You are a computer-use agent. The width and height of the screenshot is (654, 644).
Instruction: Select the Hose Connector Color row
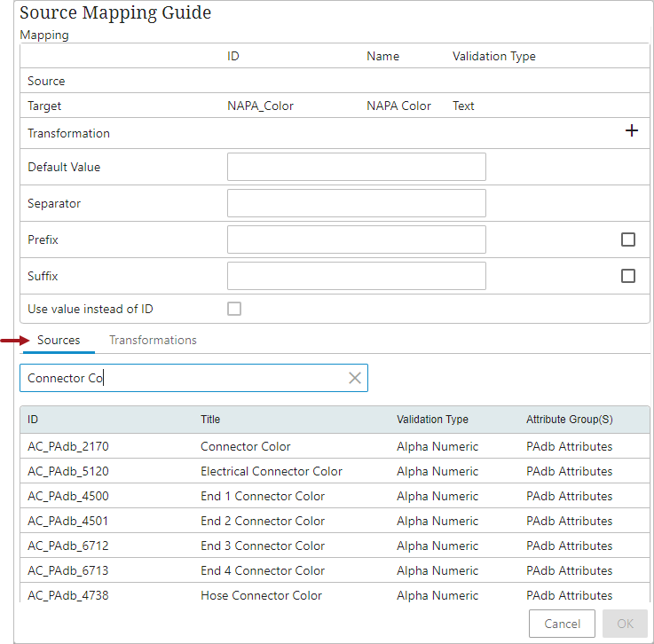[261, 595]
